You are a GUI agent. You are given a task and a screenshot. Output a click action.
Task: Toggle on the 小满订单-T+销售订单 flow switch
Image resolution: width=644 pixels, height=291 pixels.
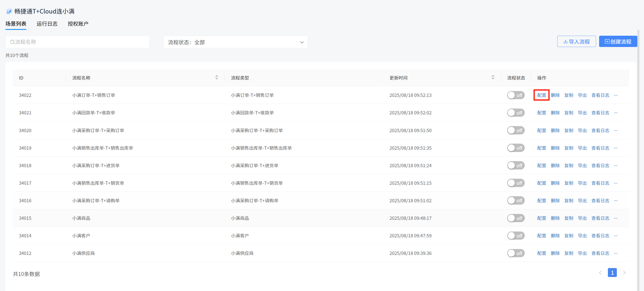click(516, 95)
